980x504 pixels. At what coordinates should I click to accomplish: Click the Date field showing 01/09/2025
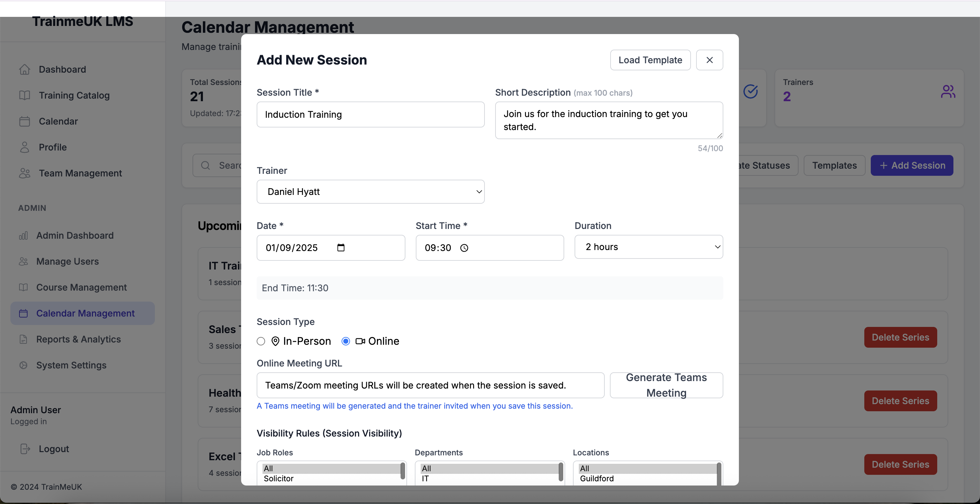click(331, 248)
